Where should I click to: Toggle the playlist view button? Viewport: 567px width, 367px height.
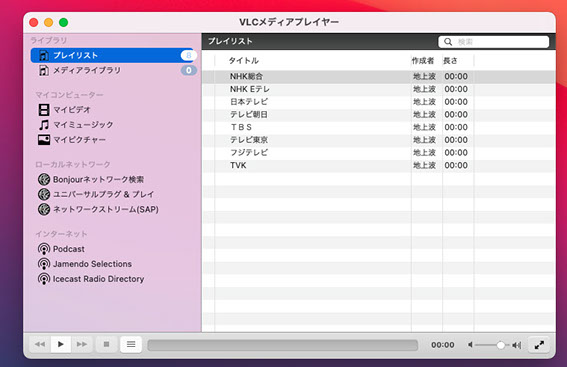(131, 344)
